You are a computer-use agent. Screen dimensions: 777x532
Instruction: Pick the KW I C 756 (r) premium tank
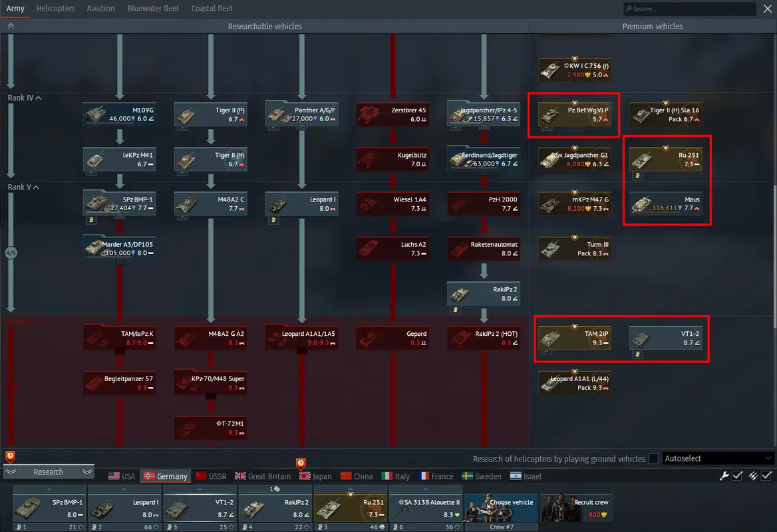coord(575,70)
